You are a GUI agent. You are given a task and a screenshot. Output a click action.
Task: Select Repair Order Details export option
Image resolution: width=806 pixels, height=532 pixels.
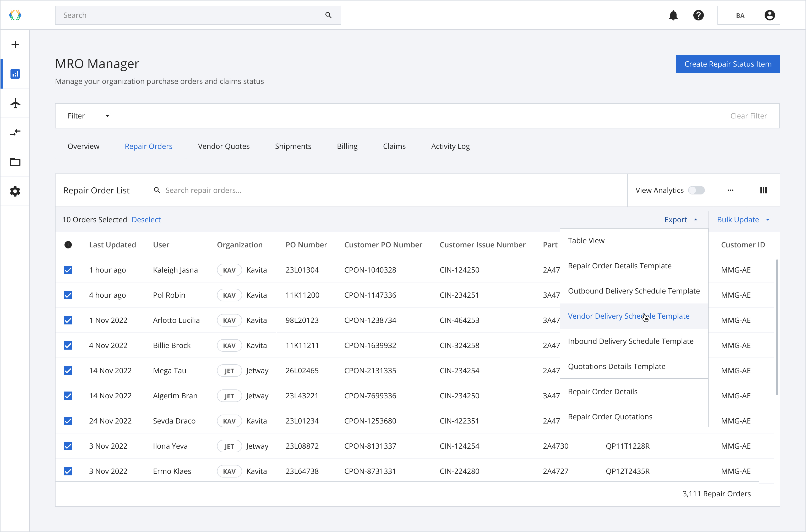tap(634, 392)
